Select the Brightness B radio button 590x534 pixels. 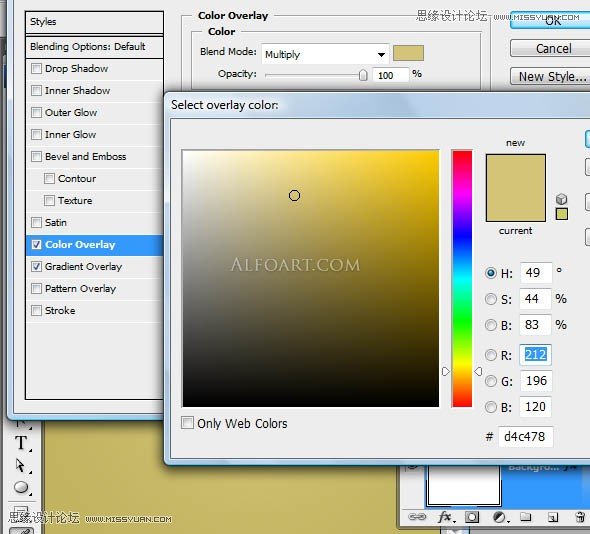pos(491,325)
